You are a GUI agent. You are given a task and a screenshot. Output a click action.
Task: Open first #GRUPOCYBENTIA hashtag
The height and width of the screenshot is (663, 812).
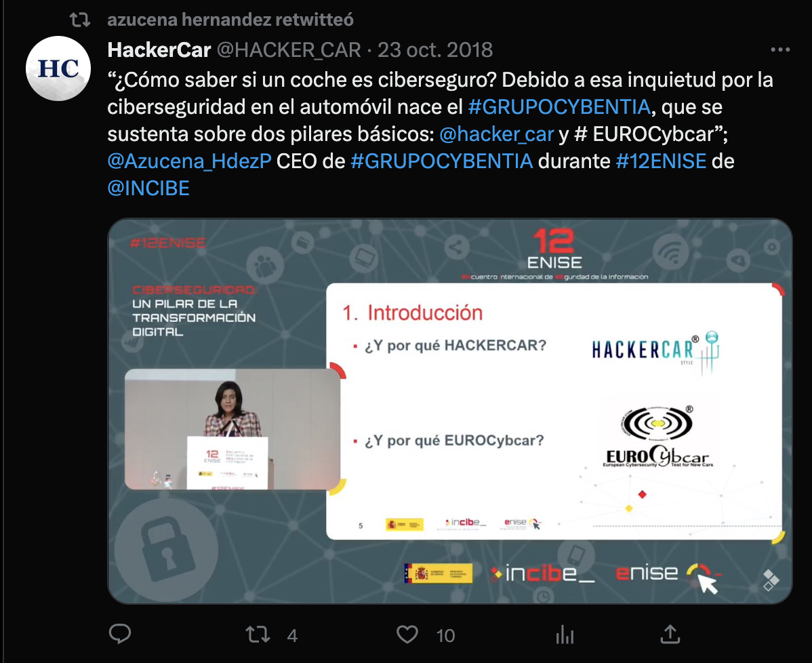coord(559,106)
